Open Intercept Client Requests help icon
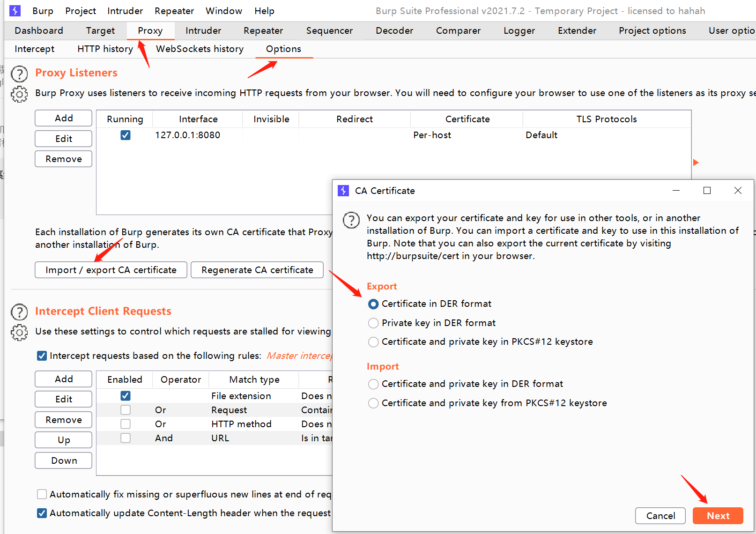This screenshot has width=756, height=534. (x=19, y=312)
